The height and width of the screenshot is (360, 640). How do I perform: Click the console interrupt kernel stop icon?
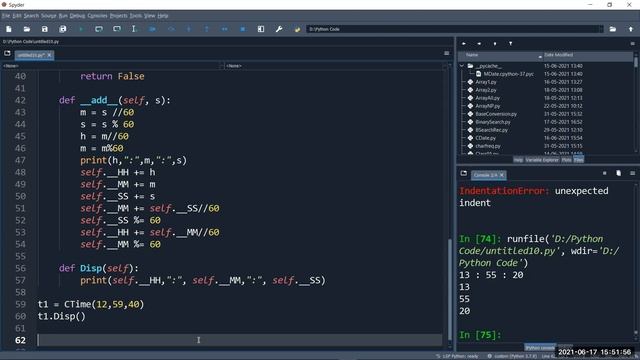pos(604,173)
